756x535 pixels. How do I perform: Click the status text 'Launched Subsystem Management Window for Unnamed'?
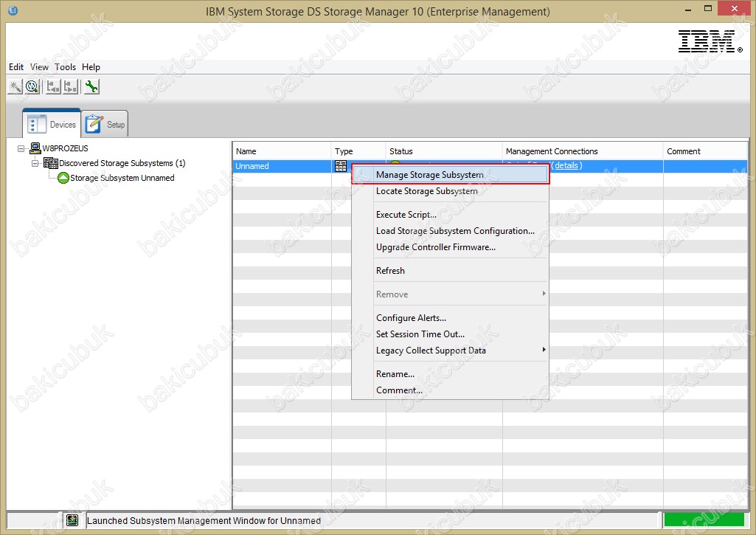[x=204, y=520]
